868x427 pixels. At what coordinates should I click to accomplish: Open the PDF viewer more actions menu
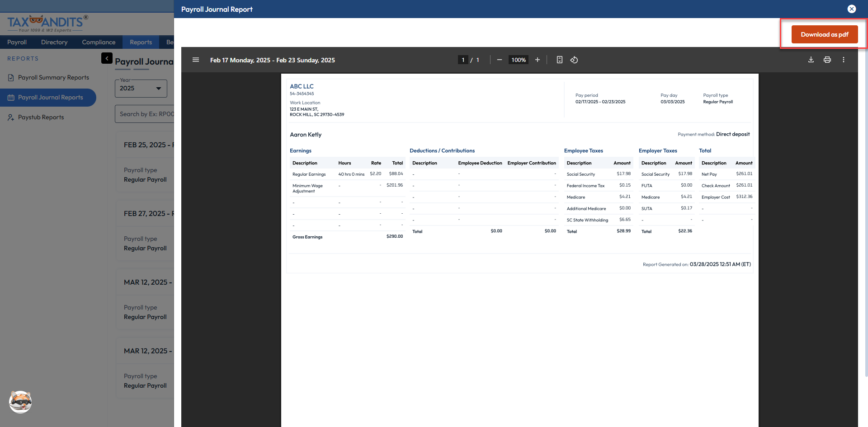point(844,60)
